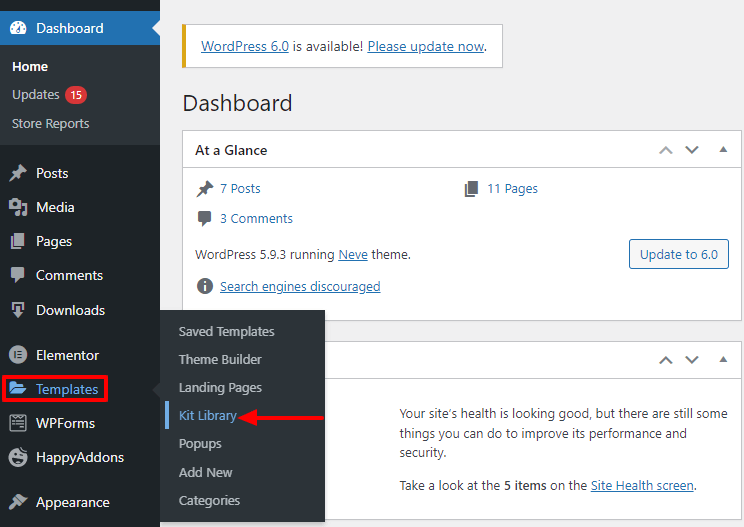Open the 11 Pages link
744x527 pixels.
pos(512,189)
